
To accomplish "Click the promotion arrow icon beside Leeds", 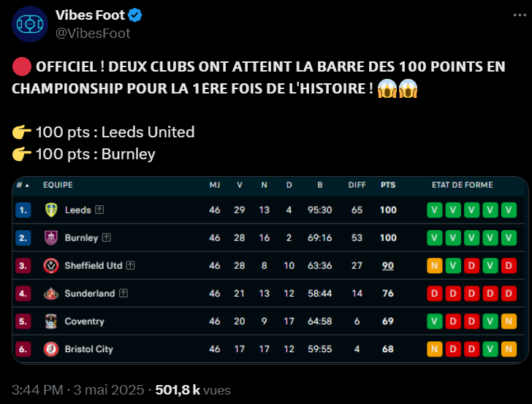I will point(99,210).
